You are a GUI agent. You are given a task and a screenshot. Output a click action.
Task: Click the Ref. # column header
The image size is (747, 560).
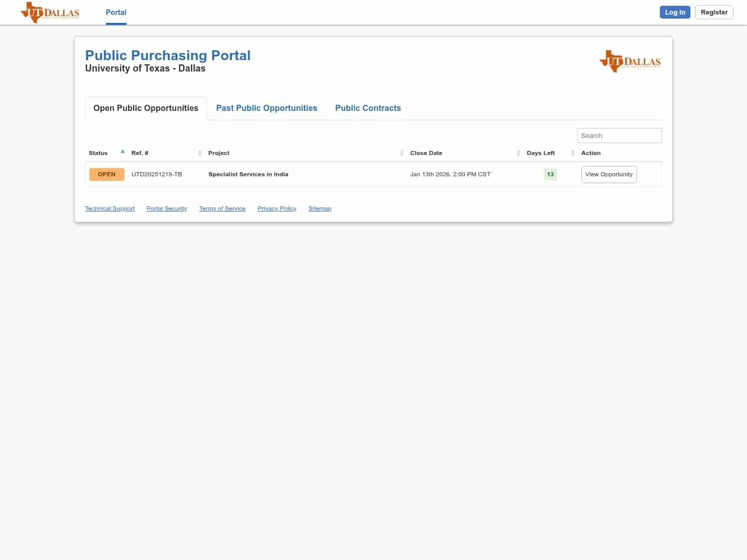pos(140,153)
